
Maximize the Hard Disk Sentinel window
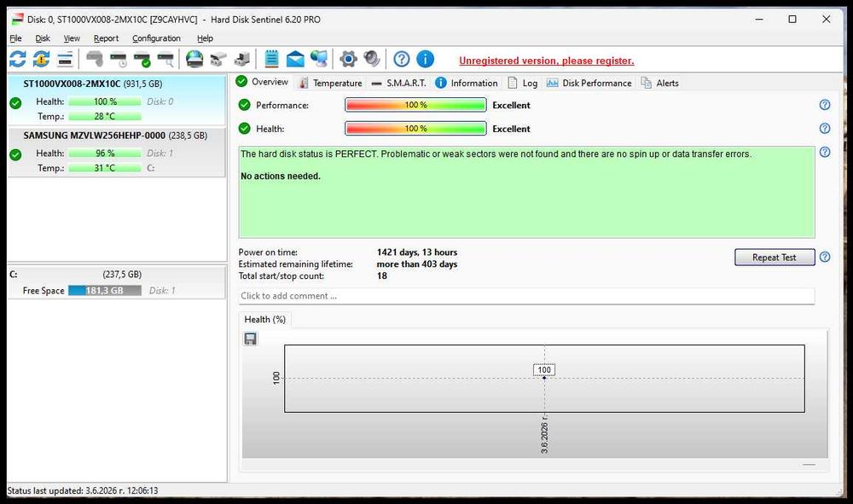[x=792, y=19]
